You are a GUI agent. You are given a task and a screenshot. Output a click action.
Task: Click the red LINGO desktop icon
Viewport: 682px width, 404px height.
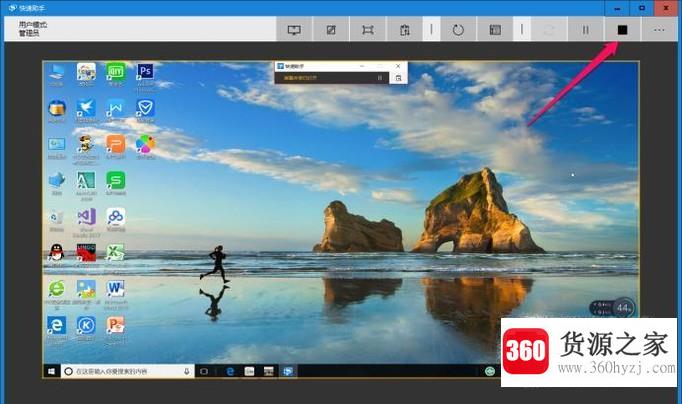click(x=86, y=255)
